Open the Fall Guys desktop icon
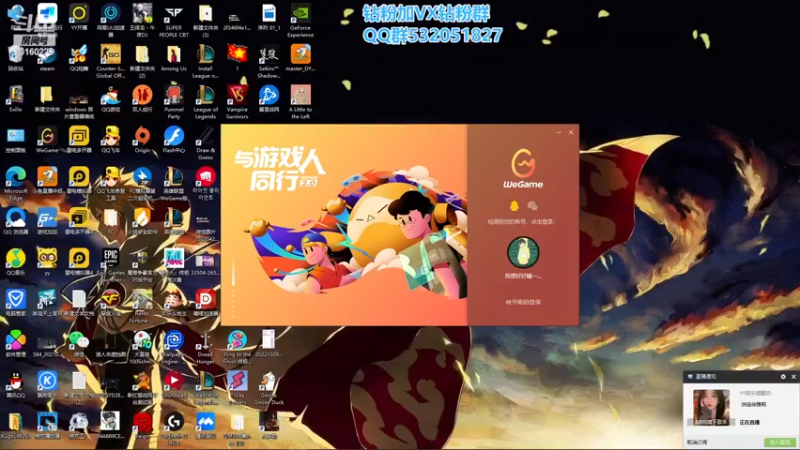 [173, 265]
